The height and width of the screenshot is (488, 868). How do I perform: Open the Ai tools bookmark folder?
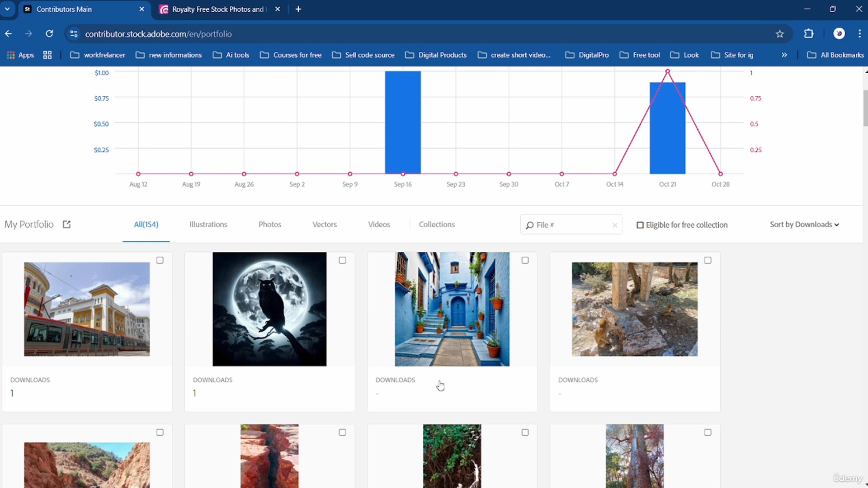231,55
